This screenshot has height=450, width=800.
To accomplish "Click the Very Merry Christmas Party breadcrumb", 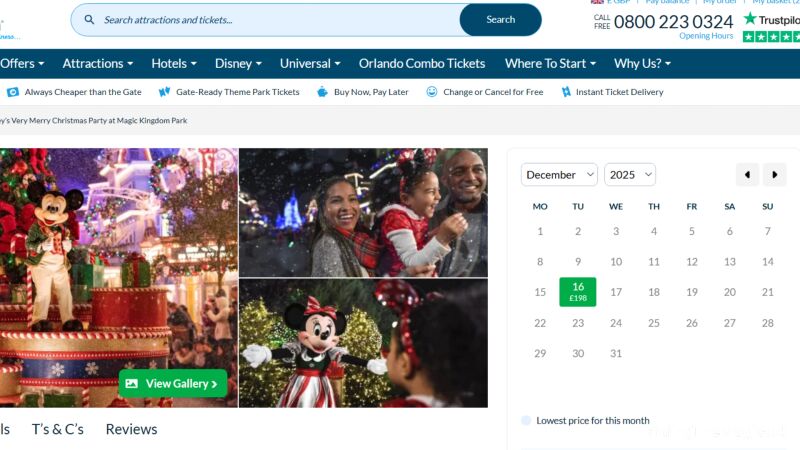I will coord(93,120).
